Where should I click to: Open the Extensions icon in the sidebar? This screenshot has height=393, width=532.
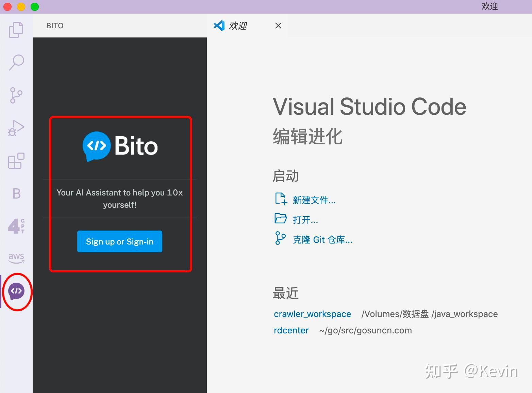click(16, 161)
